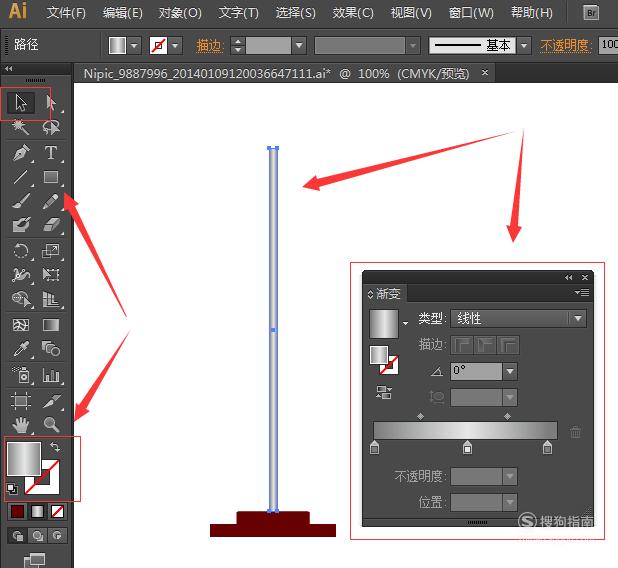Click 不透明度 link in control bar
The height and width of the screenshot is (568, 618).
point(566,45)
